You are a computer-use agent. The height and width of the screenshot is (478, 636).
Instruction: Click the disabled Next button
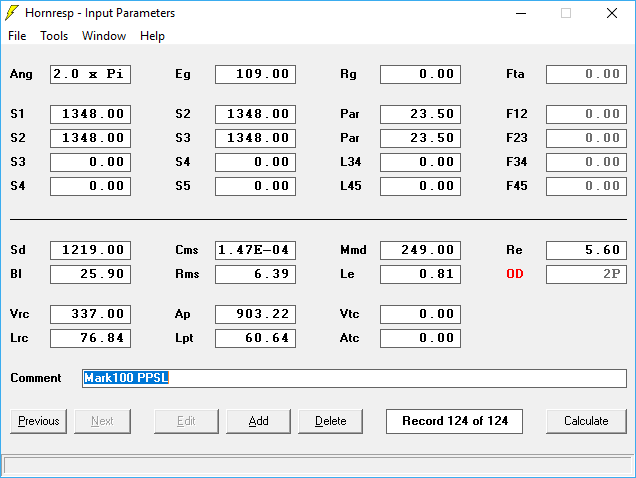pos(102,421)
